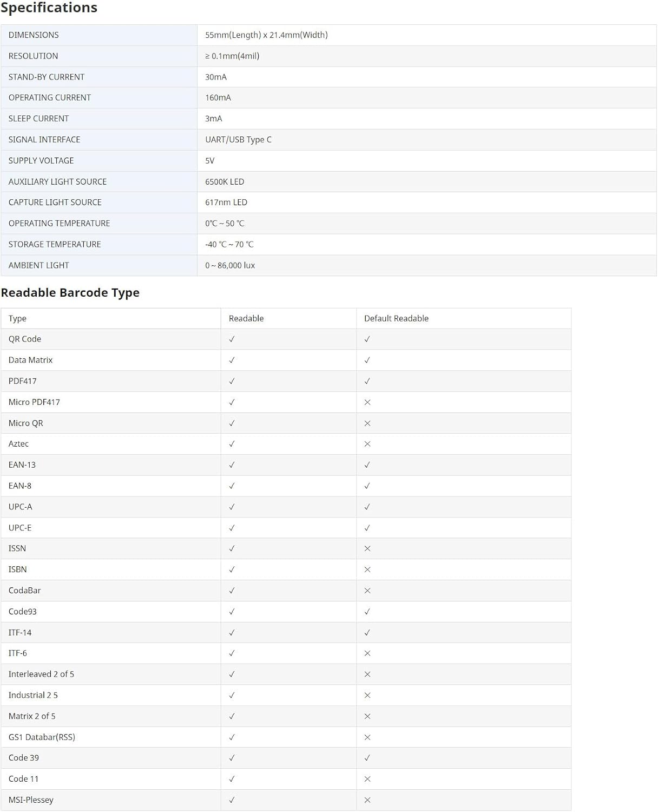Click the Default Readable checkmark for EAN-13
658x812 pixels.
pos(367,465)
